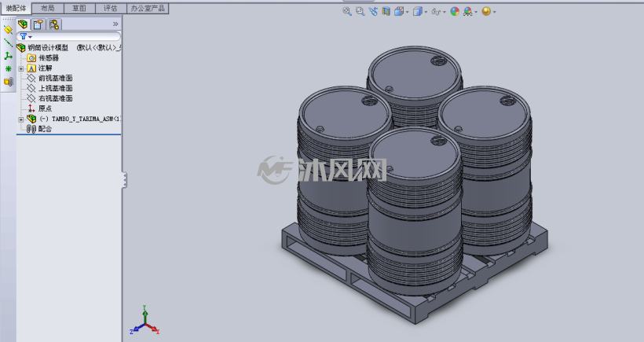Viewport: 644px width, 342px height.
Task: Open the View Settings dropdown arrow
Action: click(x=494, y=12)
